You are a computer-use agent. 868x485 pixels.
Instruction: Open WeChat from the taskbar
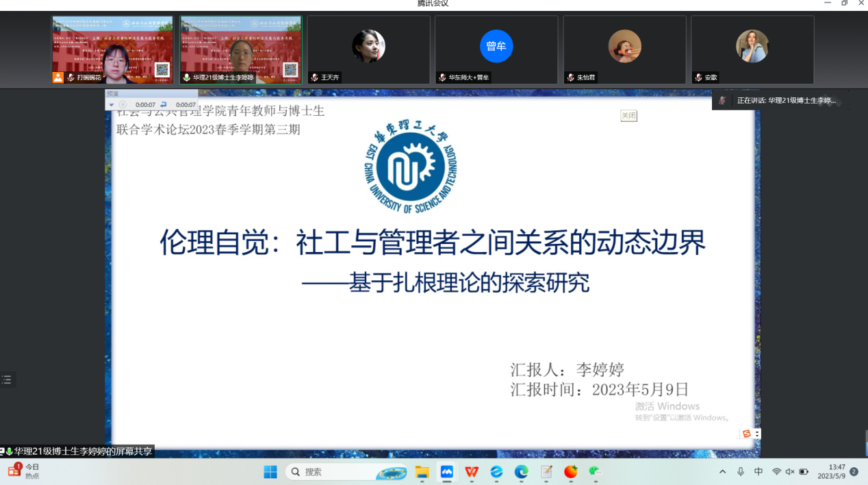point(595,472)
